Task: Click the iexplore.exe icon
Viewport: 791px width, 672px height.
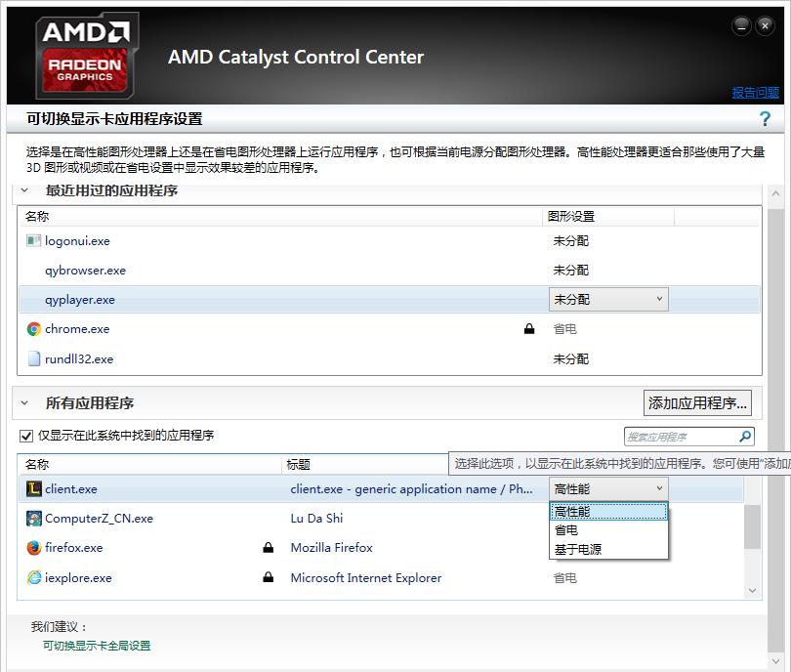Action: tap(34, 578)
